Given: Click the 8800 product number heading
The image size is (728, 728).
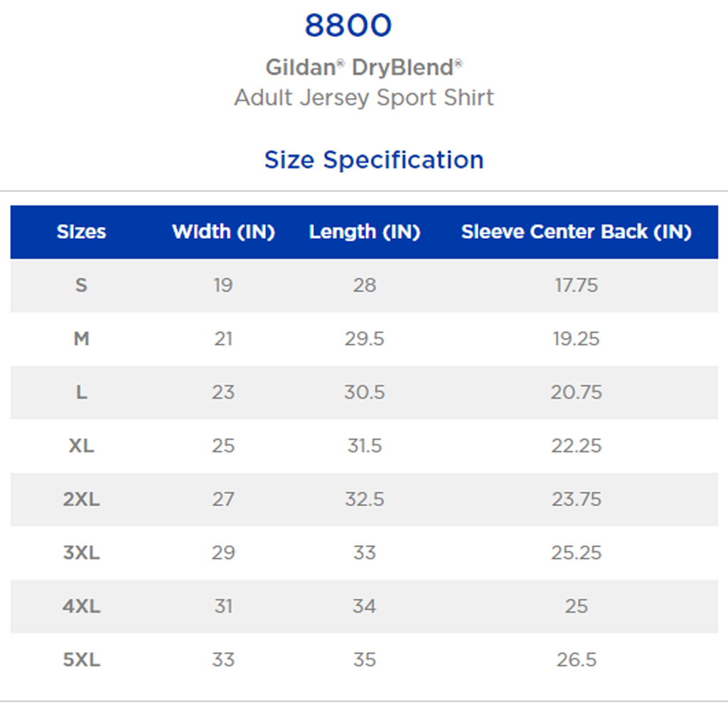Looking at the screenshot, I should 348,26.
